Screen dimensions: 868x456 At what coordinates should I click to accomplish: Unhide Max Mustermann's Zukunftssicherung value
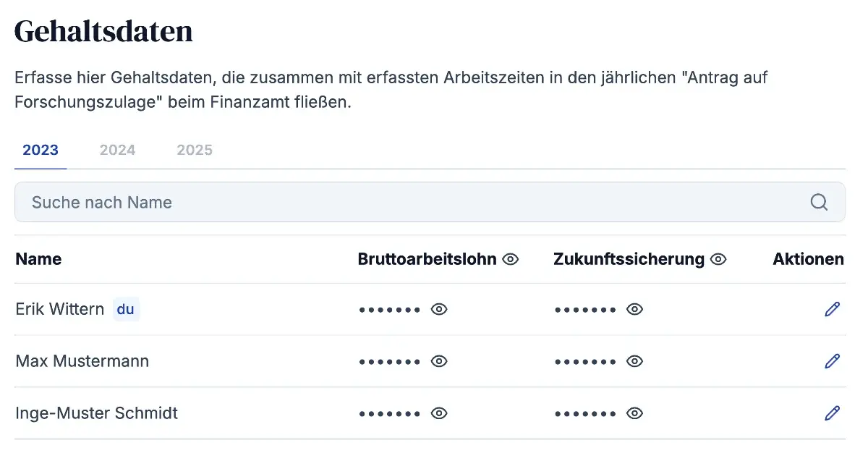(634, 361)
